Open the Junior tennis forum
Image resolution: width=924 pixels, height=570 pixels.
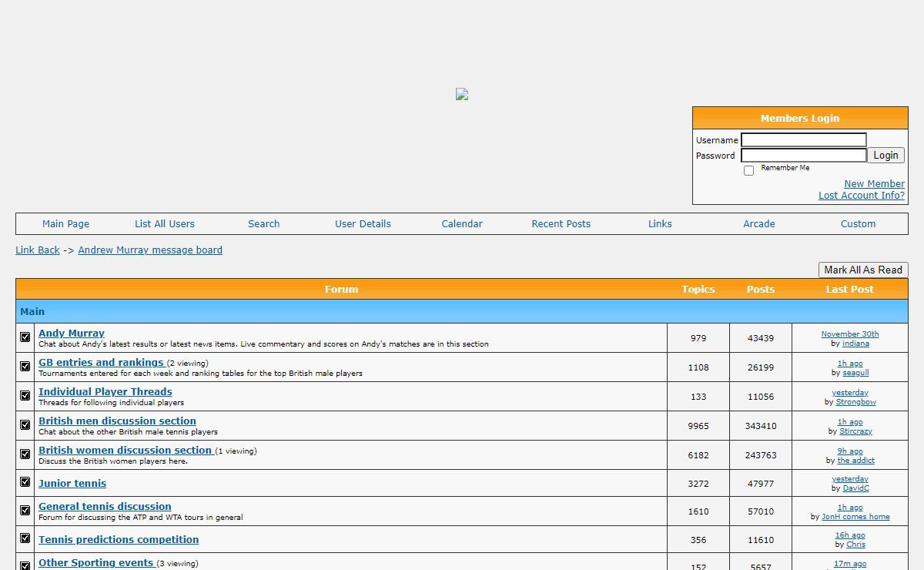coord(72,483)
